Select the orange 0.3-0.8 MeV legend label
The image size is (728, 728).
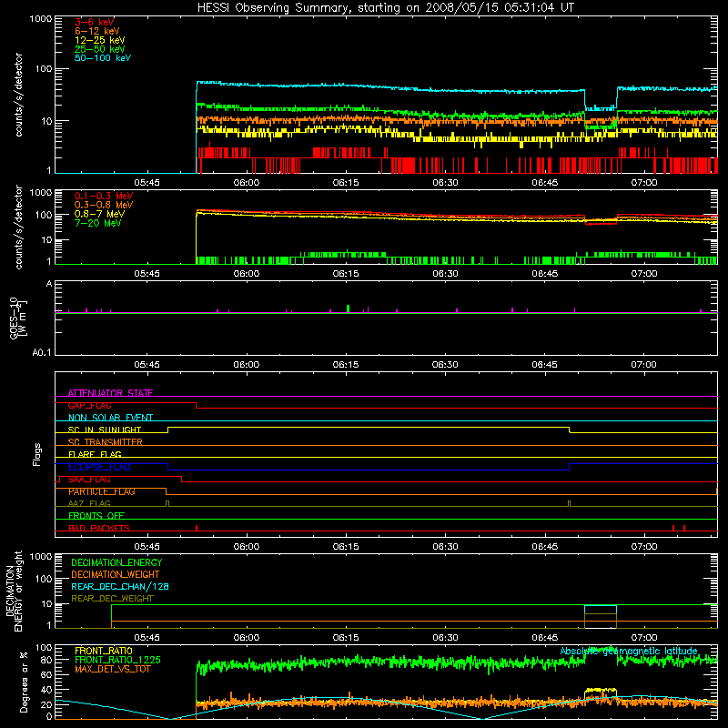[x=104, y=205]
